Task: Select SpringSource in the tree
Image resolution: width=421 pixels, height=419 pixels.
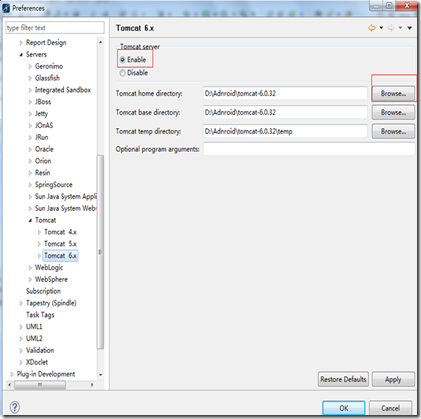Action: pyautogui.click(x=53, y=185)
